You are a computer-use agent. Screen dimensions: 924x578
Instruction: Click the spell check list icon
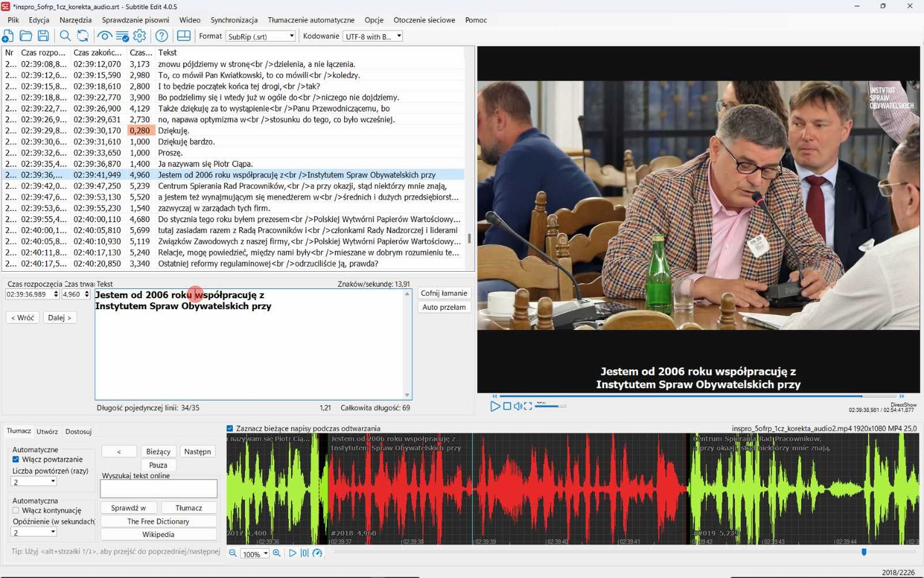tap(122, 36)
